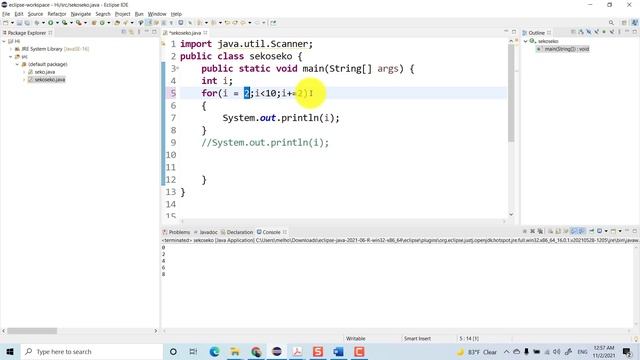Switch to the Problems tab
640x360 pixels.
(x=176, y=232)
